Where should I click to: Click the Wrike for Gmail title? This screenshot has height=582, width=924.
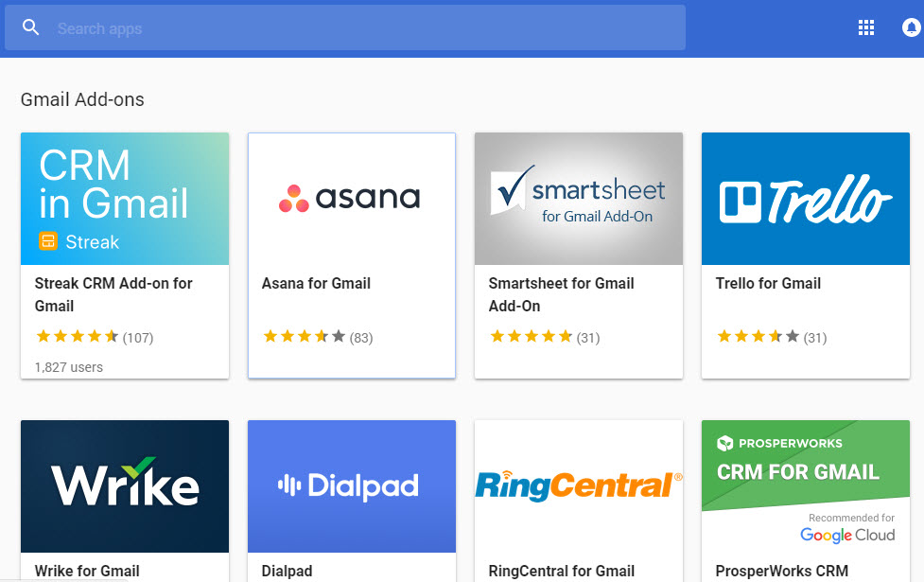point(87,571)
